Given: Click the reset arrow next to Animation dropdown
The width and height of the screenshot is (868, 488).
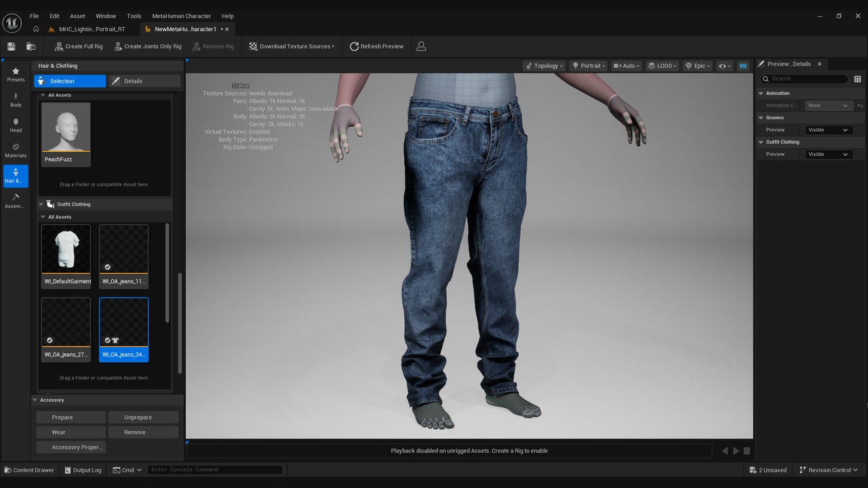Looking at the screenshot, I should [x=859, y=105].
